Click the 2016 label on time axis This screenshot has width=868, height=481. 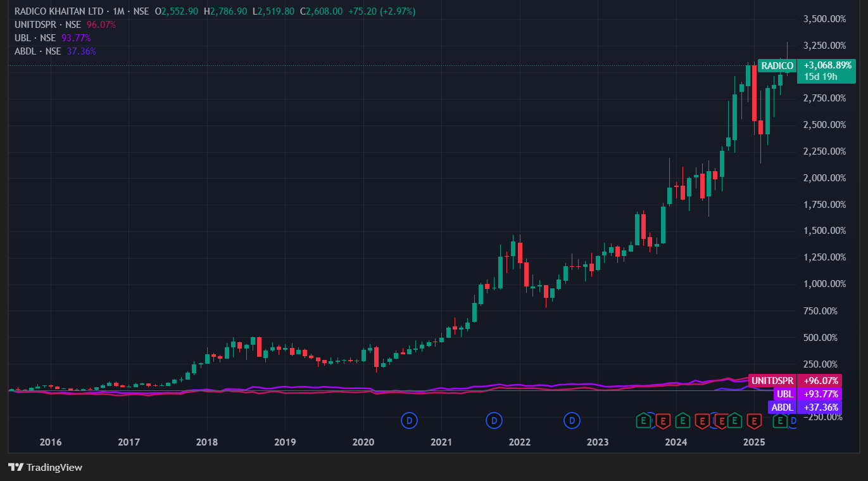click(x=51, y=442)
